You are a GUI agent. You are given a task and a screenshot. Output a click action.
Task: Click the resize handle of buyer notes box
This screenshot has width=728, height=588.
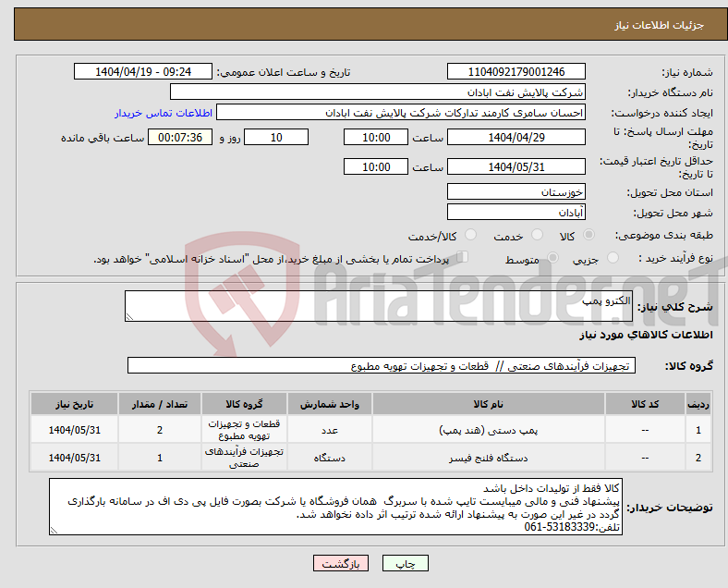[x=54, y=531]
